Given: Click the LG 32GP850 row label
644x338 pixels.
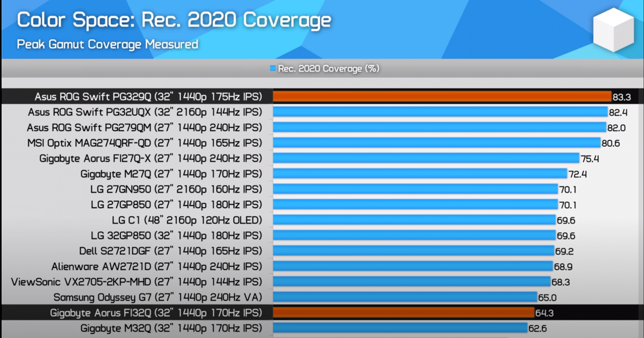Looking at the screenshot, I should coord(176,236).
